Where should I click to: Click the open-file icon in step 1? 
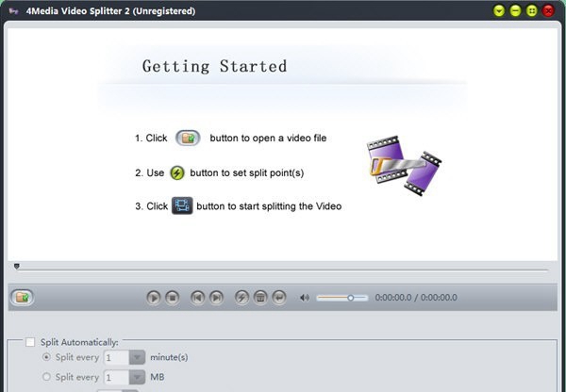188,138
